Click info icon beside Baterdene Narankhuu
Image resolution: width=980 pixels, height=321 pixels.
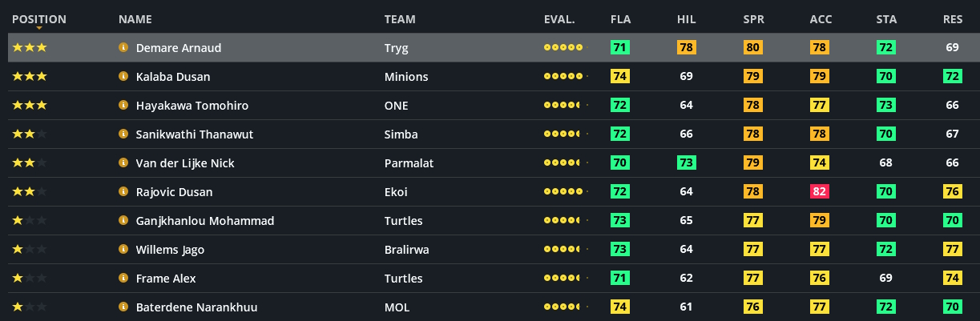click(x=123, y=307)
